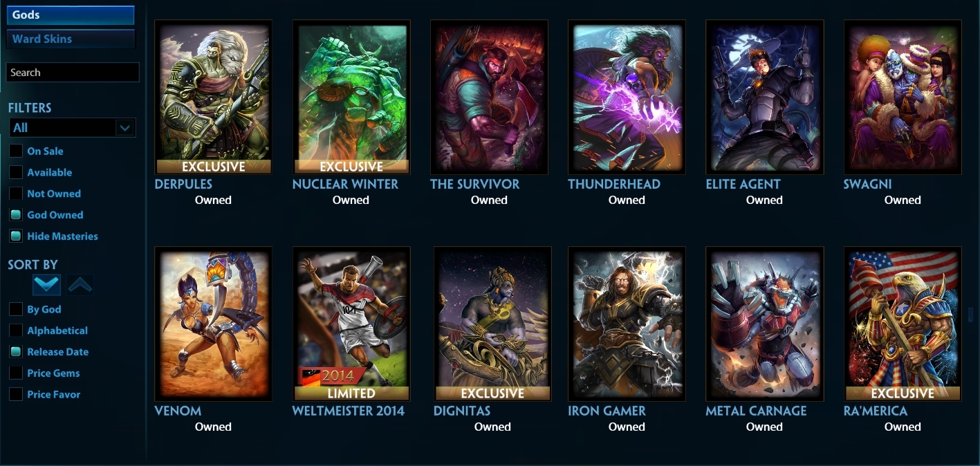The width and height of the screenshot is (980, 466).
Task: Uncheck the God Owned filter
Action: point(15,215)
